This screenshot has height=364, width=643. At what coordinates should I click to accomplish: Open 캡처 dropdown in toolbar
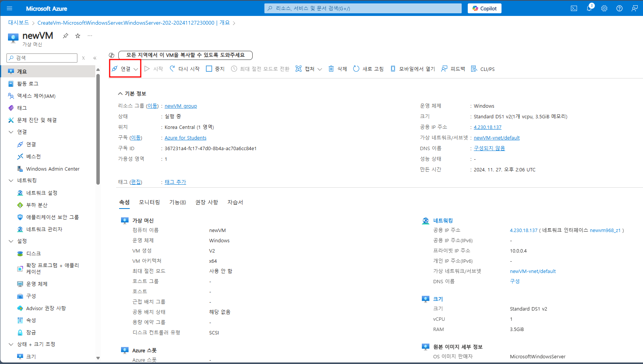309,69
